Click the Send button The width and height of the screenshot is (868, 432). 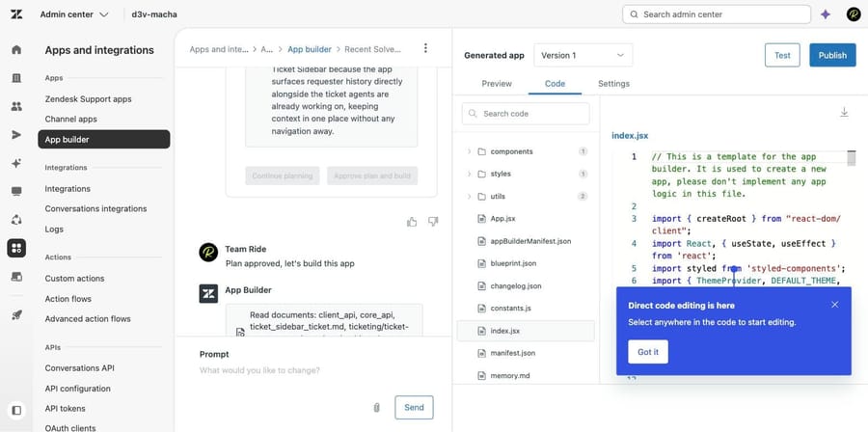coord(414,408)
